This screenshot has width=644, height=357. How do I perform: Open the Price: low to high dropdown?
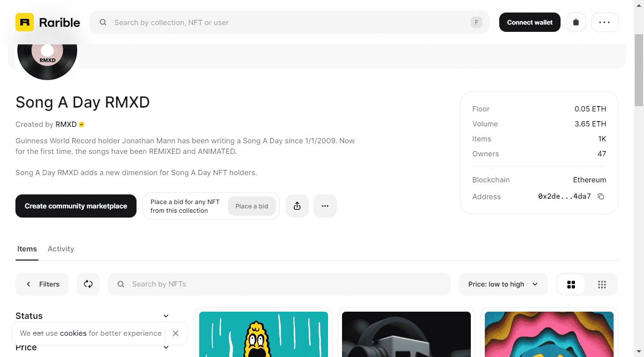(x=503, y=284)
